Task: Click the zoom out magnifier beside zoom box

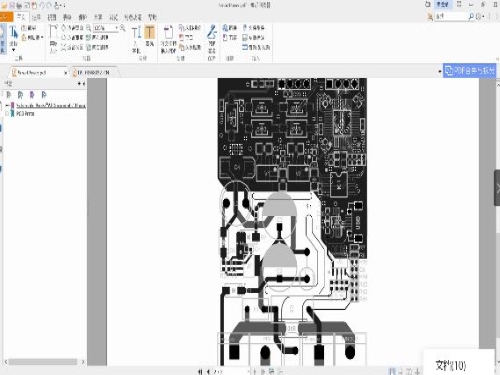Action: [x=89, y=28]
